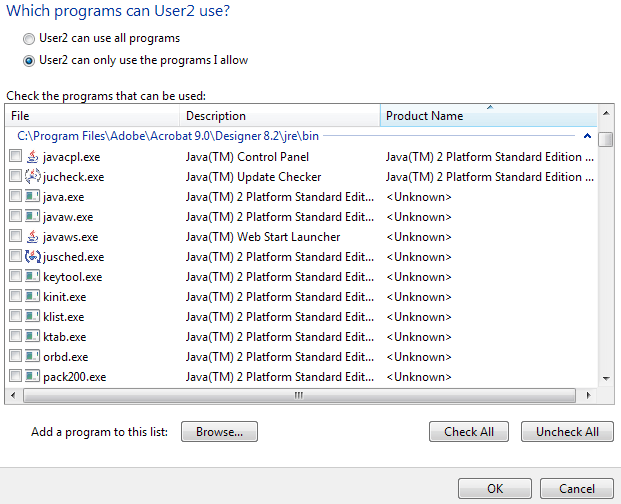Viewport: 621px width, 504px height.
Task: Sort by Product Name column header
Action: pyautogui.click(x=488, y=116)
